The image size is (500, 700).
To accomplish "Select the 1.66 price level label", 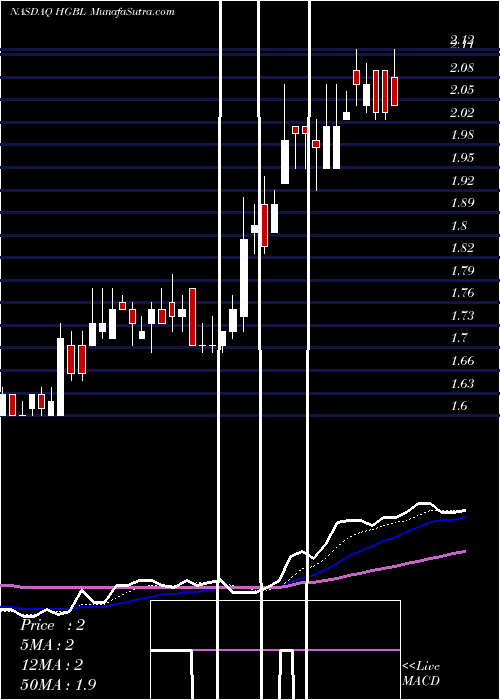I will tap(462, 360).
